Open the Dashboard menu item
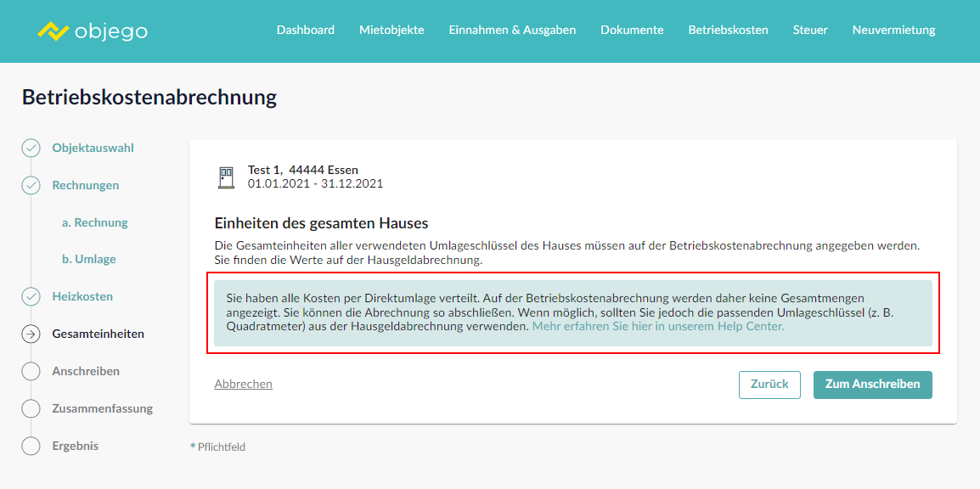Screen dimensions: 980x489 (x=305, y=30)
